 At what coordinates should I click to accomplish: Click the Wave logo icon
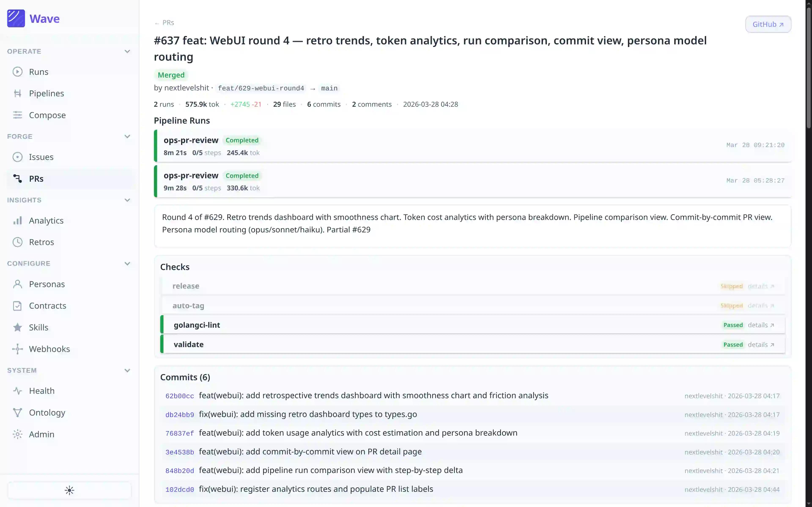tap(16, 18)
